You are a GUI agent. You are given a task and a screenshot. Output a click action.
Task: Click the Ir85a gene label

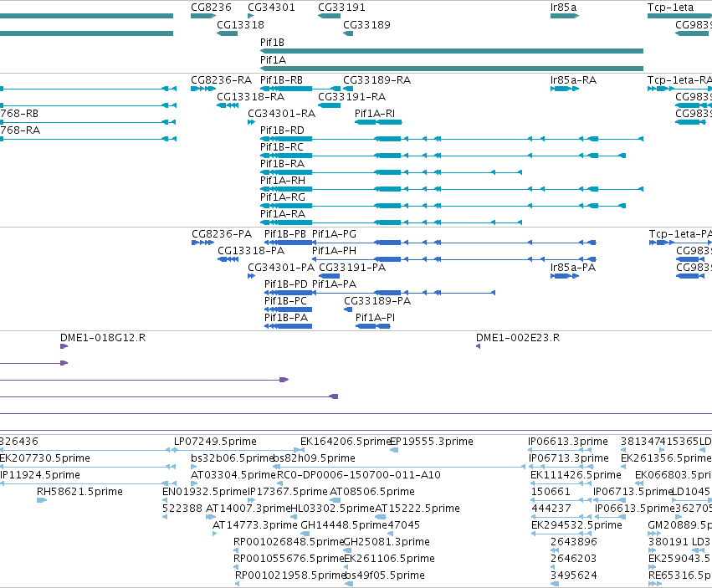pyautogui.click(x=563, y=8)
